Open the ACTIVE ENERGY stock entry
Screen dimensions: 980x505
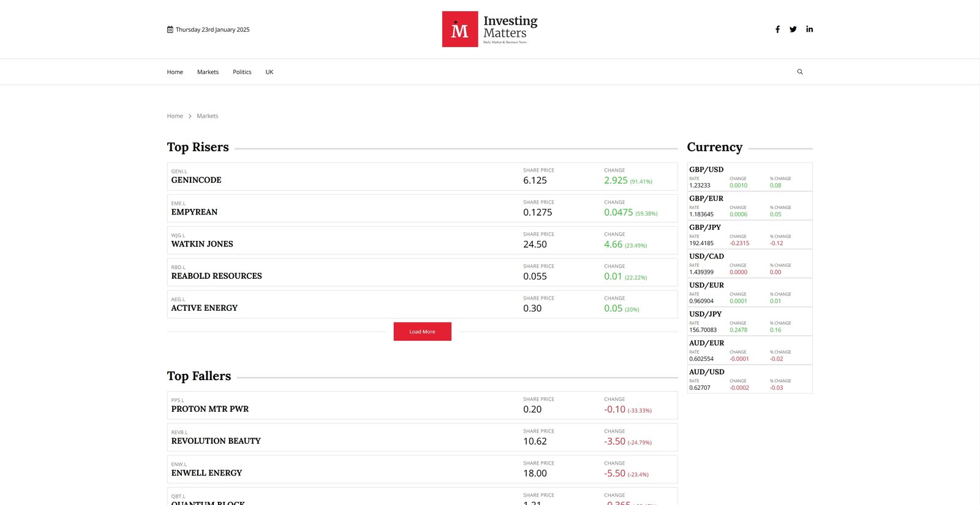pos(423,304)
